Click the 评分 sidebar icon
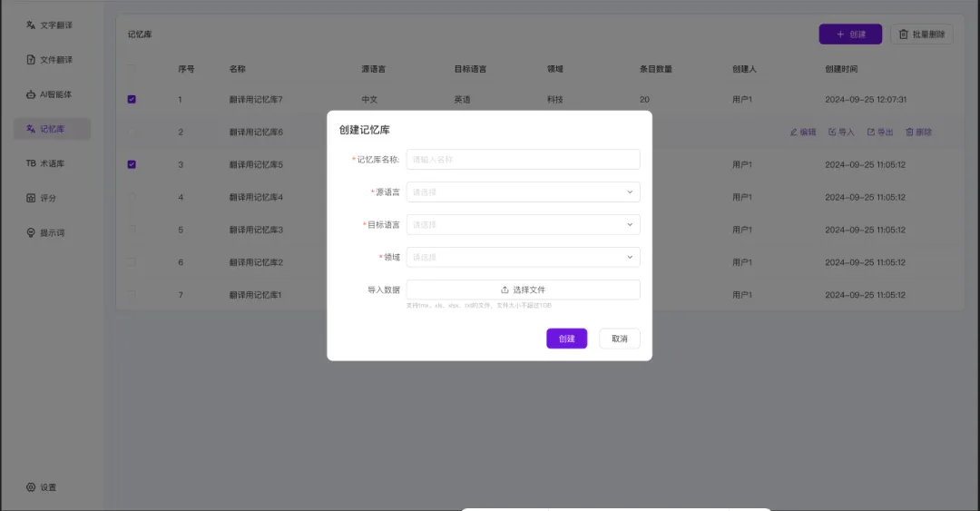Screen dimensions: 980x511 coord(31,198)
